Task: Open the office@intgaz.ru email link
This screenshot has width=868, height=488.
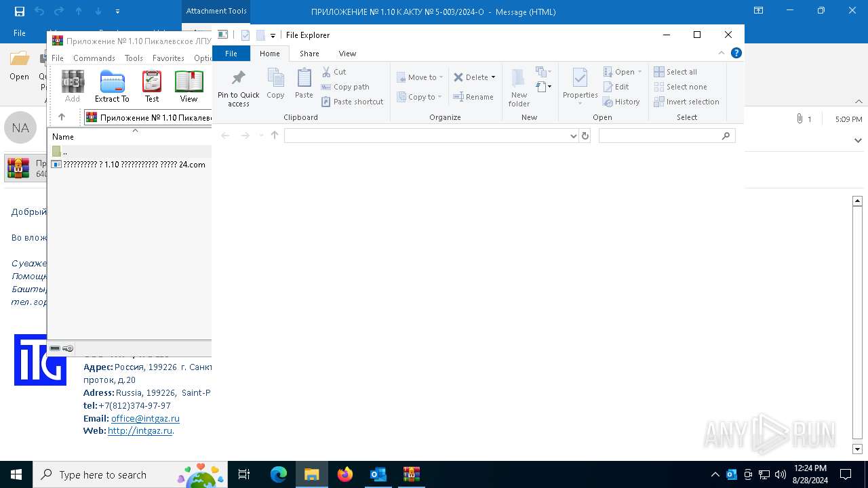Action: coord(145,418)
